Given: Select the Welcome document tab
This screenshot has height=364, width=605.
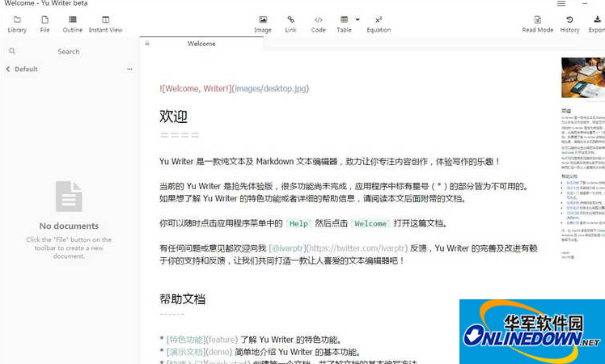Looking at the screenshot, I should click(x=201, y=44).
